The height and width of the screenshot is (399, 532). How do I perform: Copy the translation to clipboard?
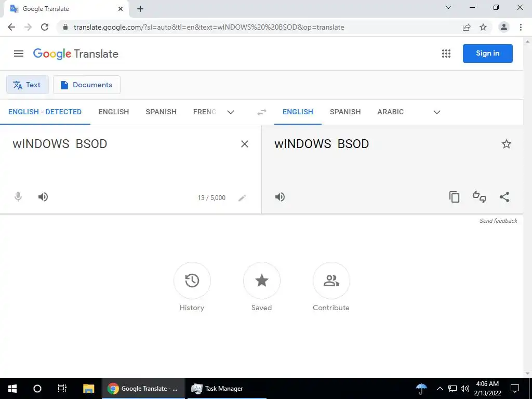(454, 197)
